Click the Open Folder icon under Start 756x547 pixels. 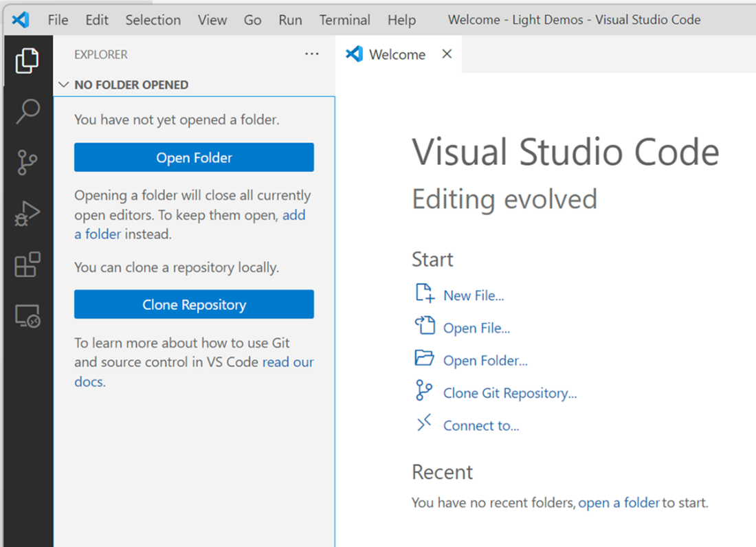(424, 358)
